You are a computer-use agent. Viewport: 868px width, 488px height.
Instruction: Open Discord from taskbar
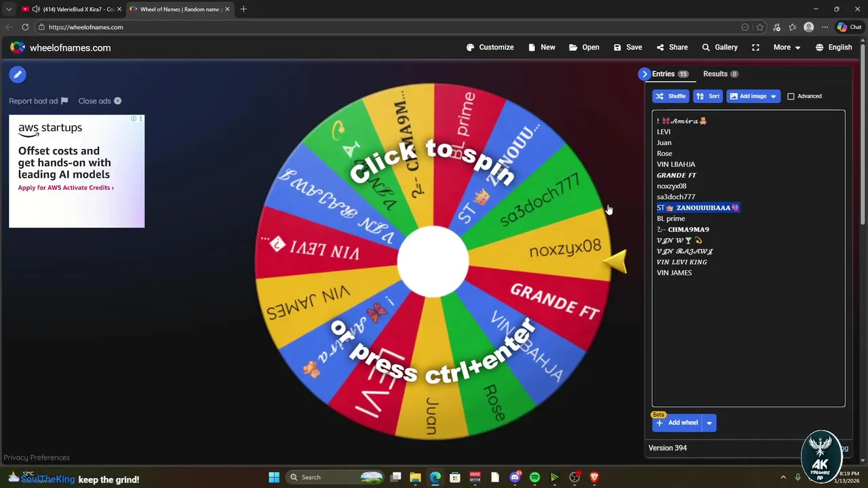coord(515,477)
